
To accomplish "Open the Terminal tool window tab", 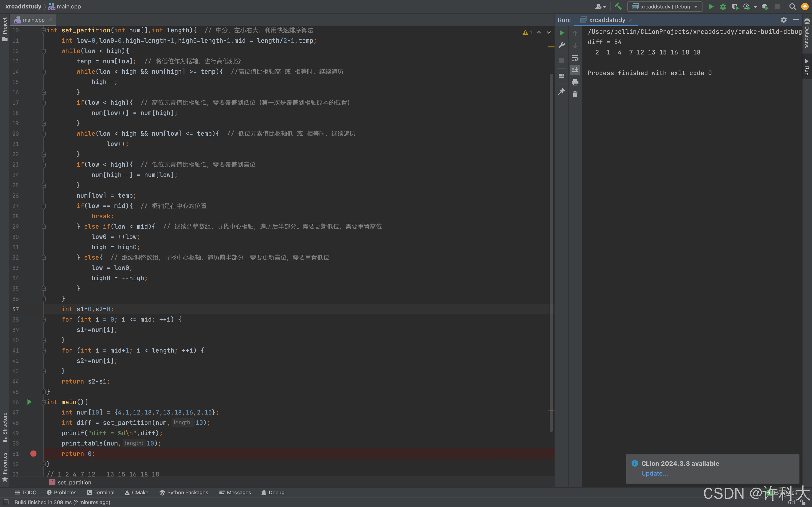I will coord(101,492).
